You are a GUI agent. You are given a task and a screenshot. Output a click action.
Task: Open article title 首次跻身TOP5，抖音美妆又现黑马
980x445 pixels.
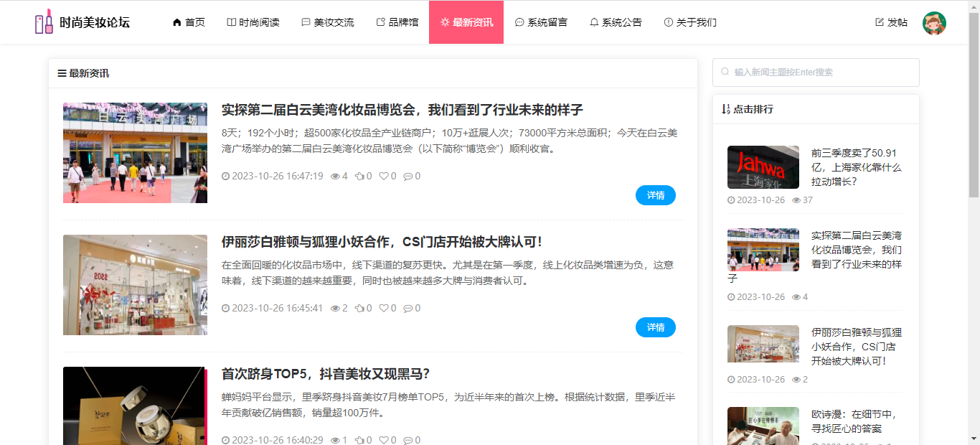(x=326, y=374)
